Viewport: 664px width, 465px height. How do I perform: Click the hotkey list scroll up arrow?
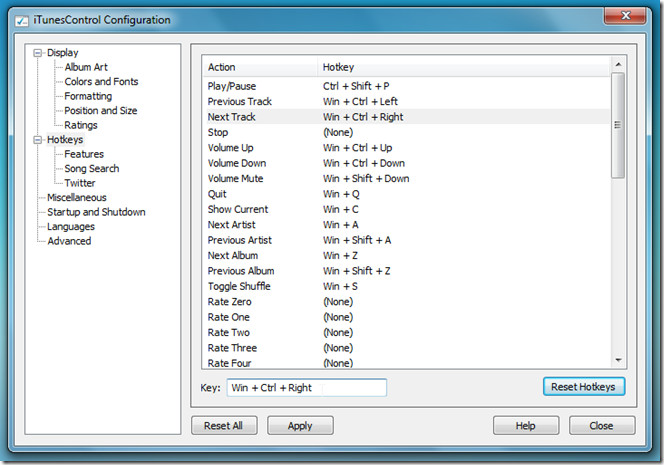[618, 64]
